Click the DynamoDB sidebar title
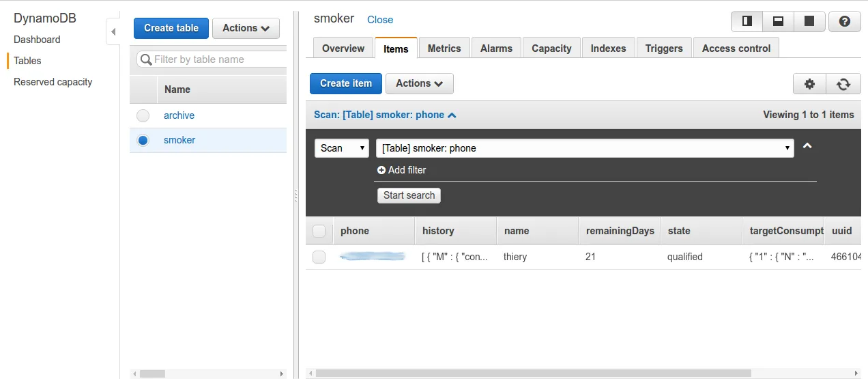This screenshot has height=379, width=868. pyautogui.click(x=44, y=18)
